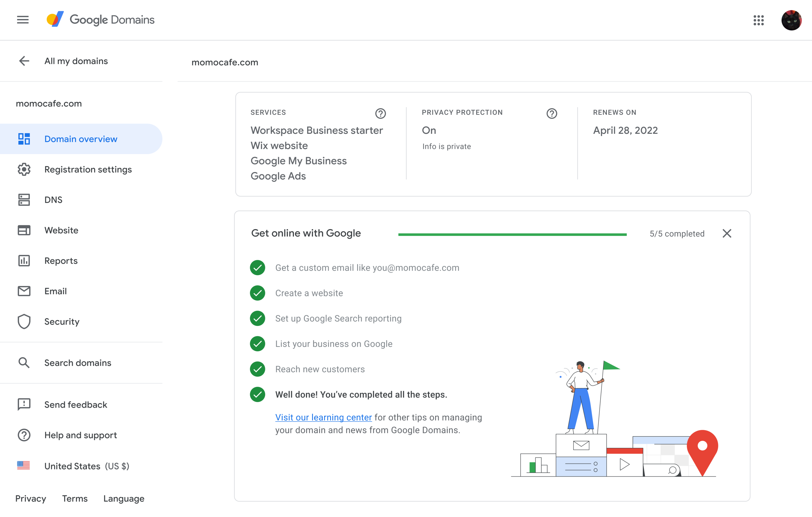Click checkmark beside Well done message

pyautogui.click(x=257, y=394)
